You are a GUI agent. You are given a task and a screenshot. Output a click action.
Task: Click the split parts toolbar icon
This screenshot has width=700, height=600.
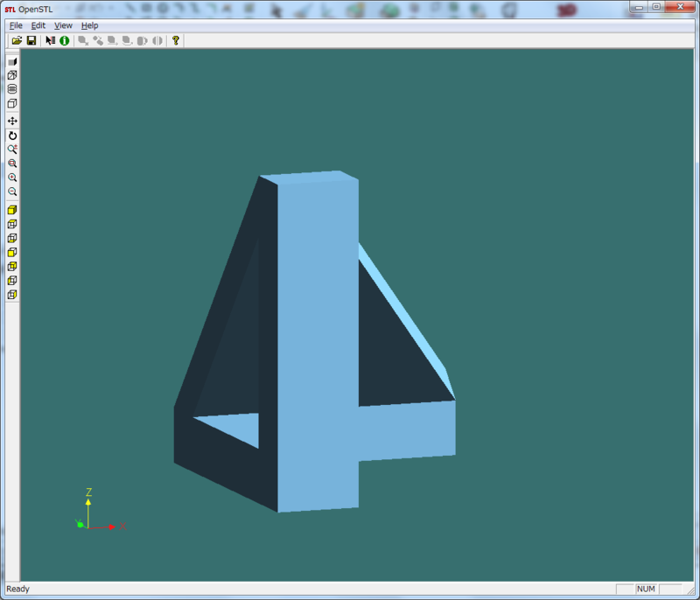point(98,40)
